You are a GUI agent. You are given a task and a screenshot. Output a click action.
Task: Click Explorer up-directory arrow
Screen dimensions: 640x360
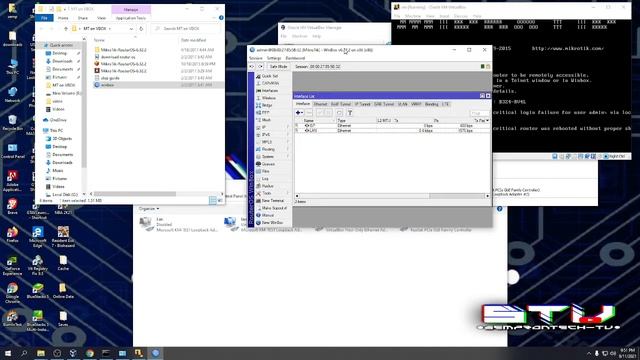tap(66, 29)
